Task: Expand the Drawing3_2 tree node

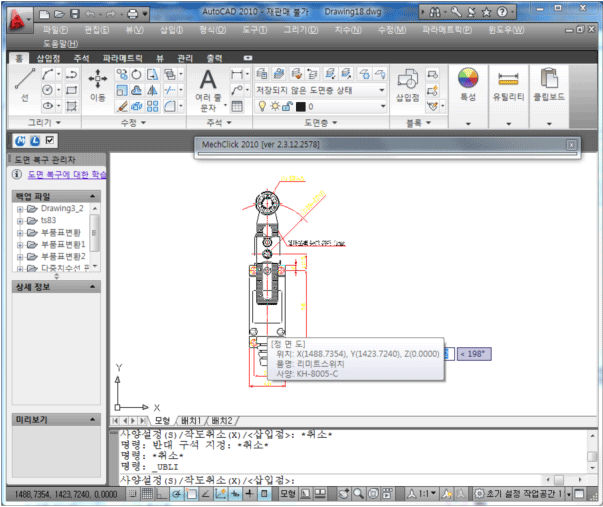Action: [19, 209]
